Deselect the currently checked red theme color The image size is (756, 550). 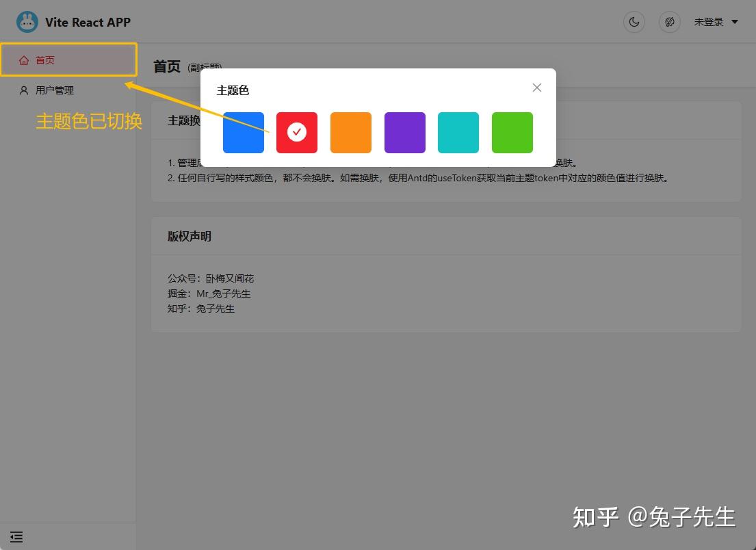(296, 131)
